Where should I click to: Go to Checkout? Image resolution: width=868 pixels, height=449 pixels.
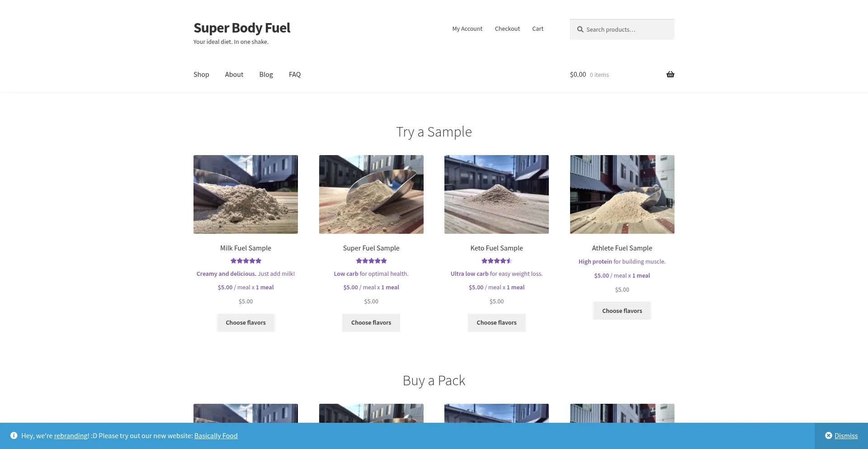(x=507, y=29)
